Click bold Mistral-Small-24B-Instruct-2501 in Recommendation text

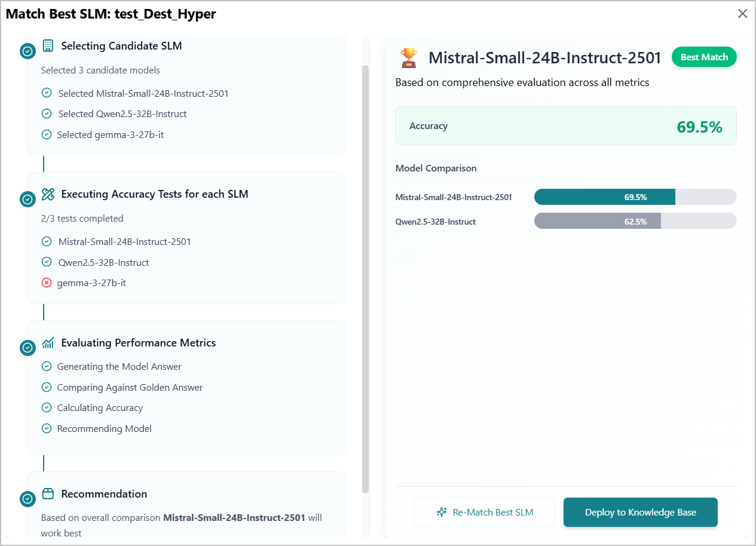[x=234, y=517]
